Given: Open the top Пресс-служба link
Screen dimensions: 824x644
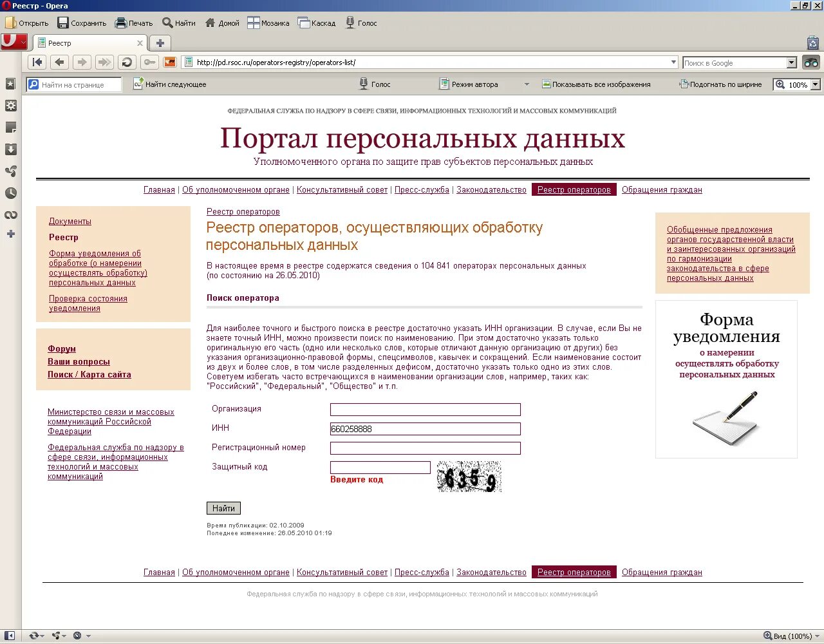Looking at the screenshot, I should tap(422, 189).
